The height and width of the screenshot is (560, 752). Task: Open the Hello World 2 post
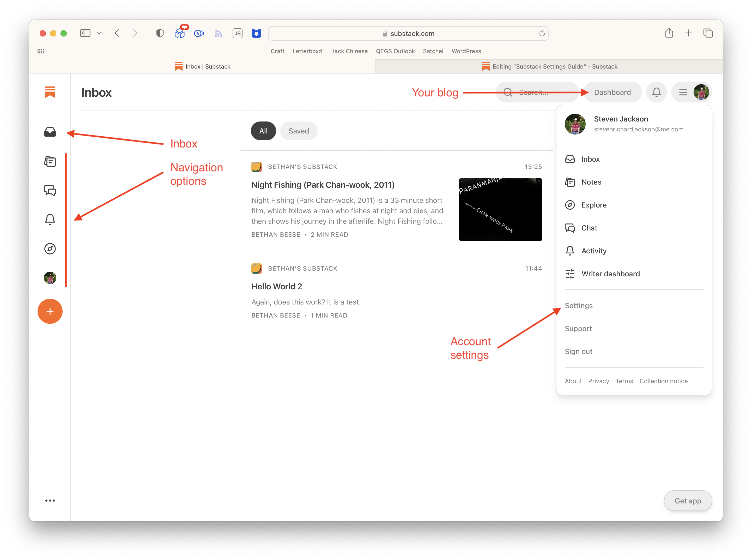(x=277, y=287)
